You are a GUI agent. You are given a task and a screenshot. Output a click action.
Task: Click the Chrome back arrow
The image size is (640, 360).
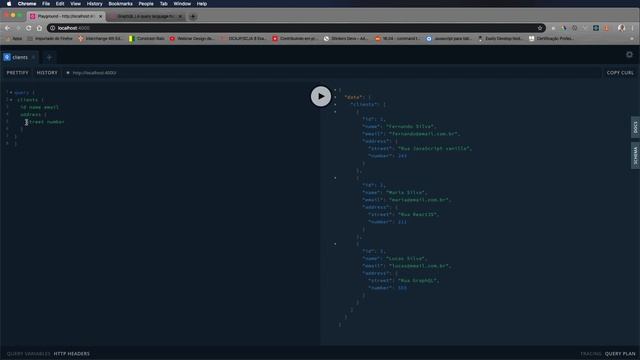point(7,28)
